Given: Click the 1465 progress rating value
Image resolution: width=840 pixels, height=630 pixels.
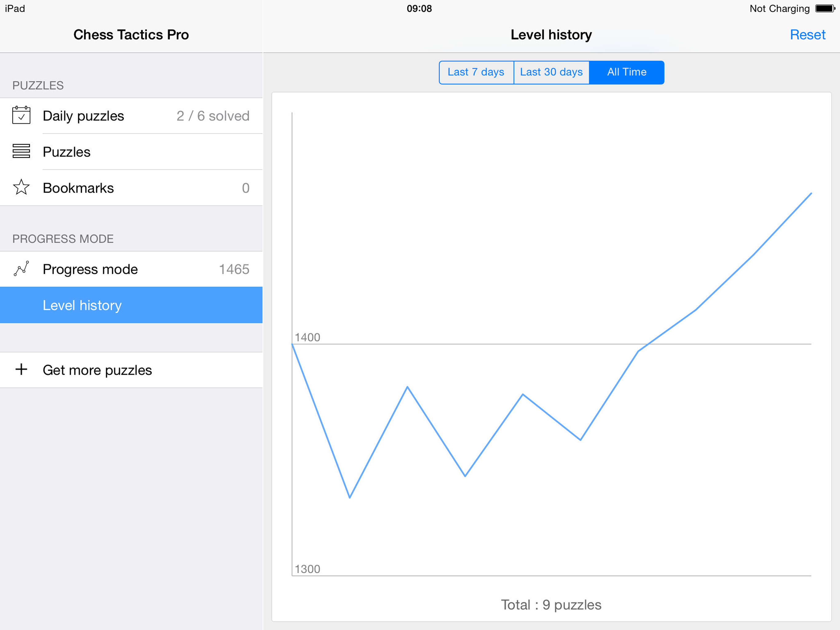Looking at the screenshot, I should (234, 269).
